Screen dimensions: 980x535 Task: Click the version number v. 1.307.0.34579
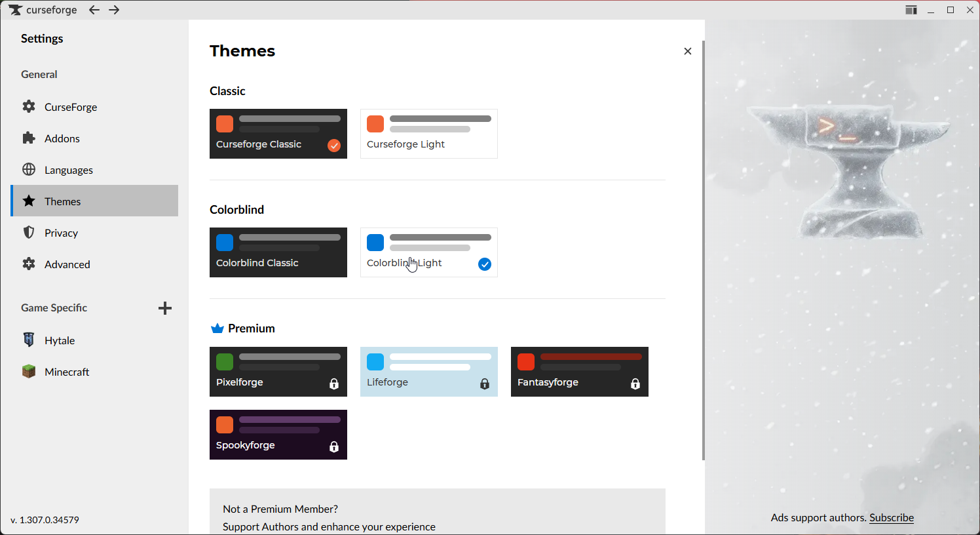(45, 520)
